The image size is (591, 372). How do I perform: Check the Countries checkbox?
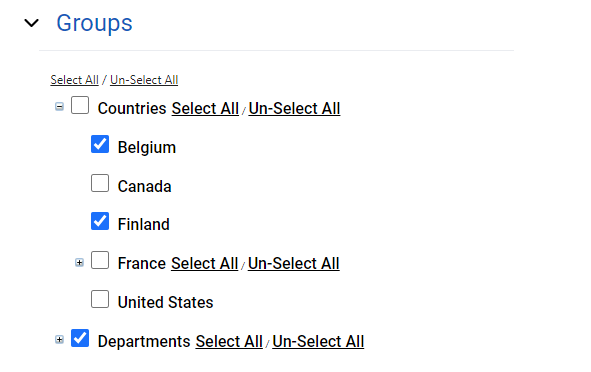[80, 105]
